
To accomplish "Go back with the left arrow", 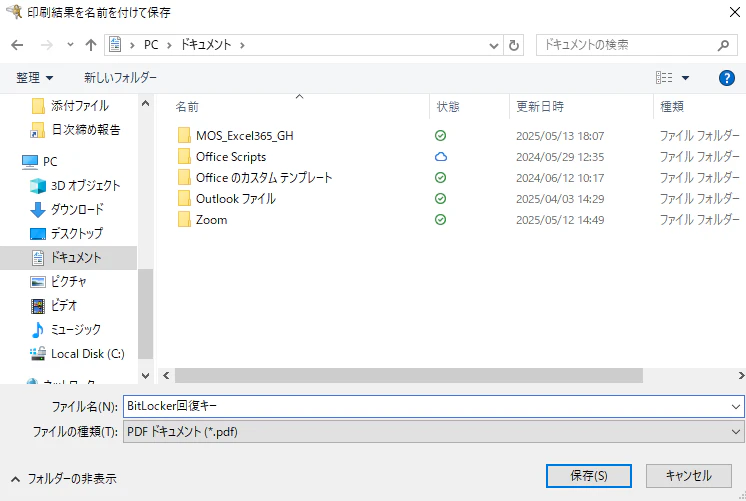I will pos(17,45).
